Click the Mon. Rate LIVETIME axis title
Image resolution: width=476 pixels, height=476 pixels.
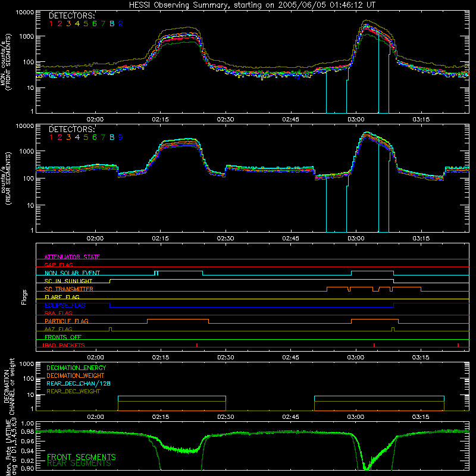click(x=11, y=446)
